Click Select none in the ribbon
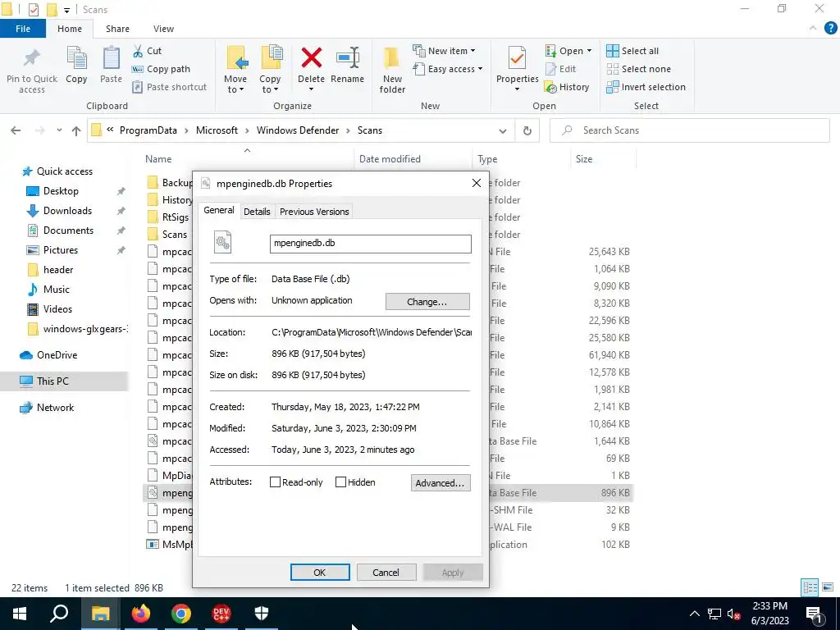 [638, 69]
